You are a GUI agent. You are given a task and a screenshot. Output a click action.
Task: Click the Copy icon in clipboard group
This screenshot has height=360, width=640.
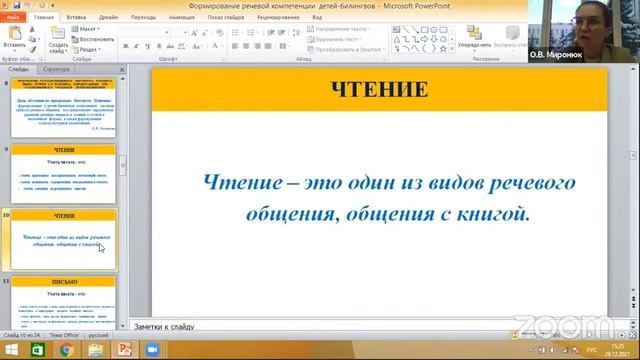[32, 40]
